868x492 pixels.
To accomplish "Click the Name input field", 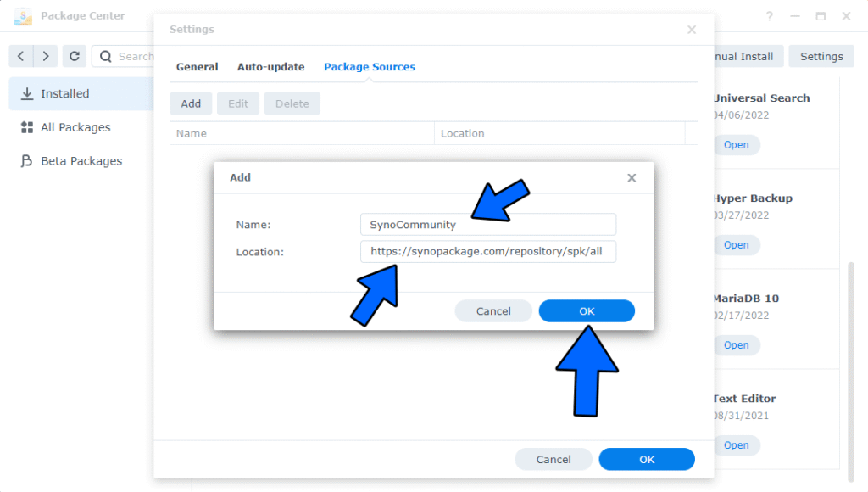I will (x=487, y=225).
